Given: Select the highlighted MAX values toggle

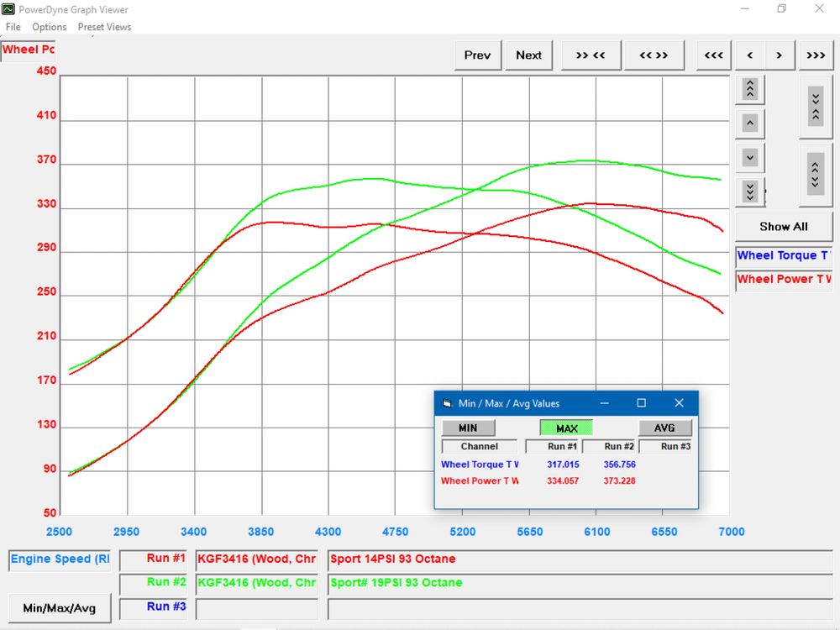Looking at the screenshot, I should pos(566,428).
